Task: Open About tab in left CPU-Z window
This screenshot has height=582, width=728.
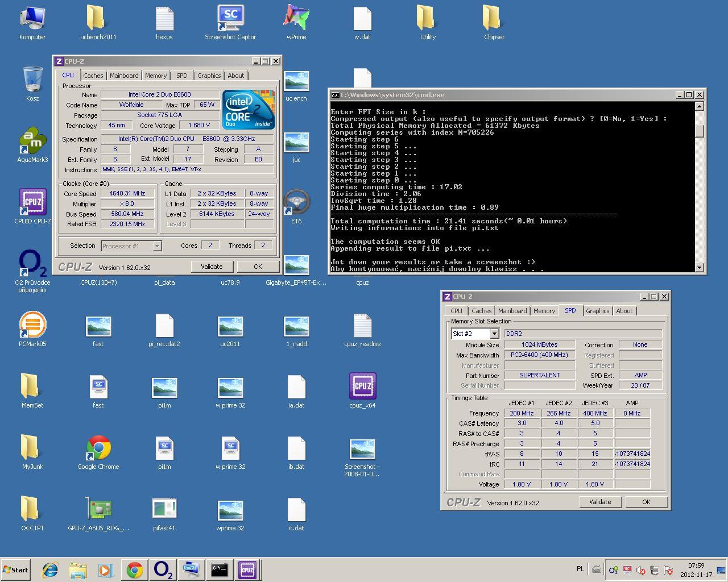Action: pyautogui.click(x=236, y=76)
